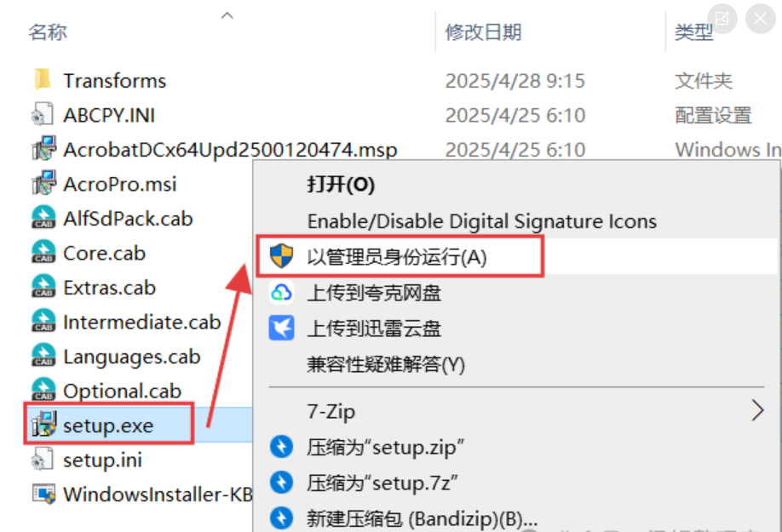Select the ABCPY.INI file name
This screenshot has height=532, width=782.
coord(109,115)
